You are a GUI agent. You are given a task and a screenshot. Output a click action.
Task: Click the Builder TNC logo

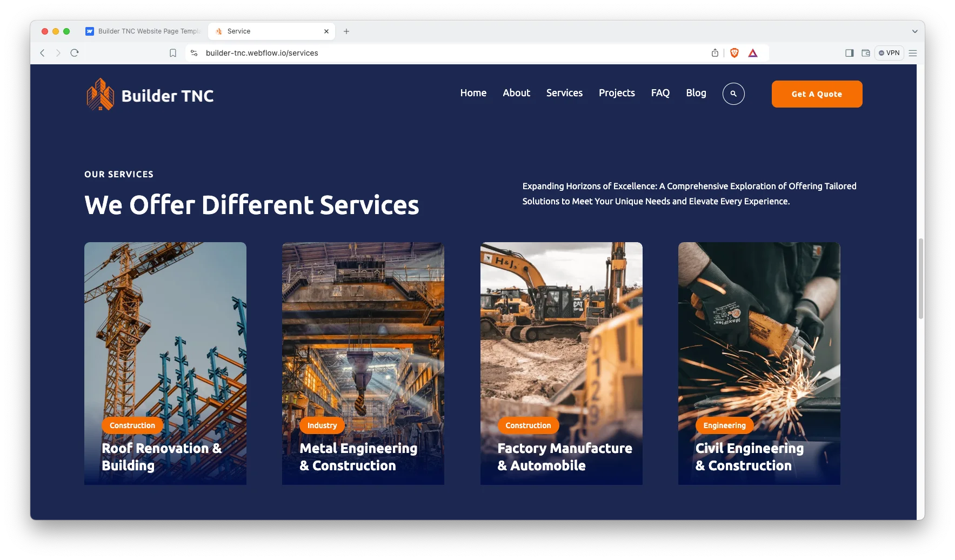(150, 95)
